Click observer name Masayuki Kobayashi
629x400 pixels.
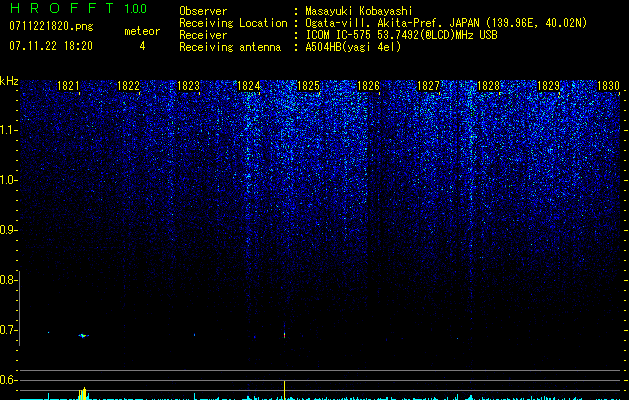click(359, 11)
